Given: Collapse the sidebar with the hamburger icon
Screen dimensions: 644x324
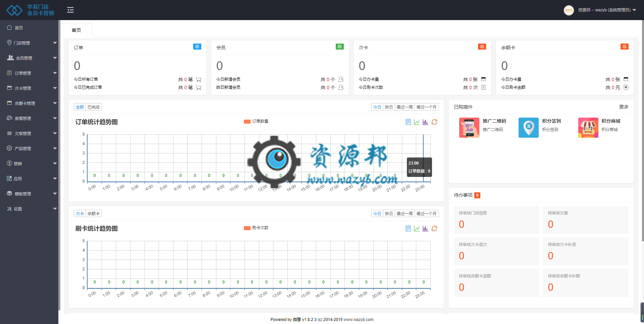Looking at the screenshot, I should pos(70,10).
